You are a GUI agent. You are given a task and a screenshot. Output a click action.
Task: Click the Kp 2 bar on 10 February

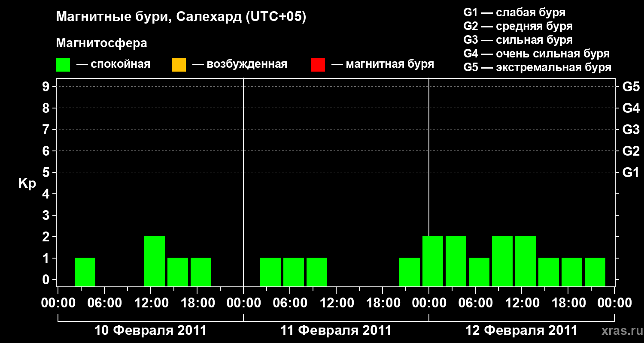tap(155, 261)
